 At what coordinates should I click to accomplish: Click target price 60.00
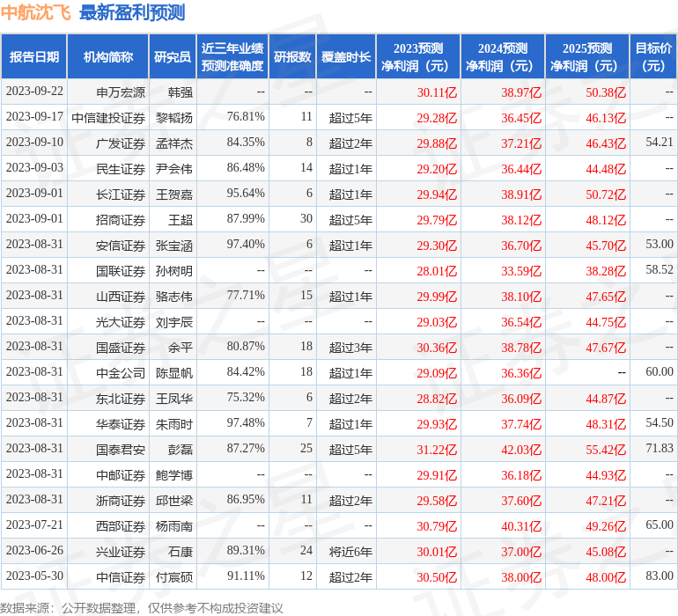660,371
